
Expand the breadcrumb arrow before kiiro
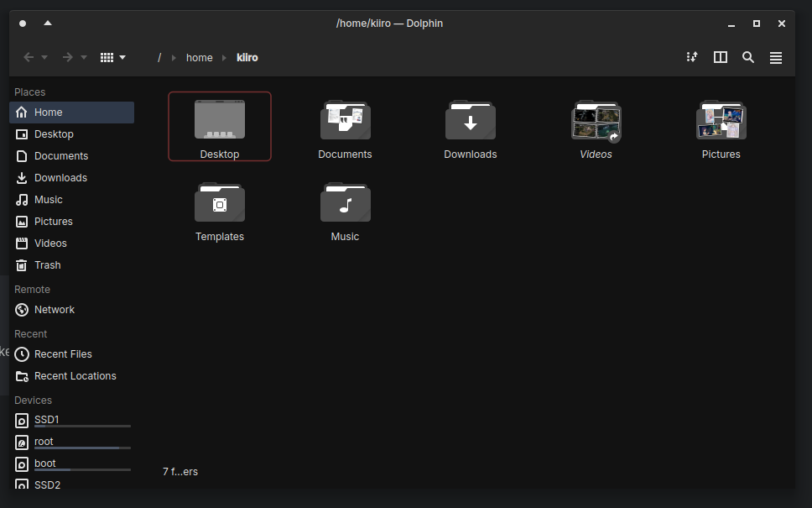[224, 58]
